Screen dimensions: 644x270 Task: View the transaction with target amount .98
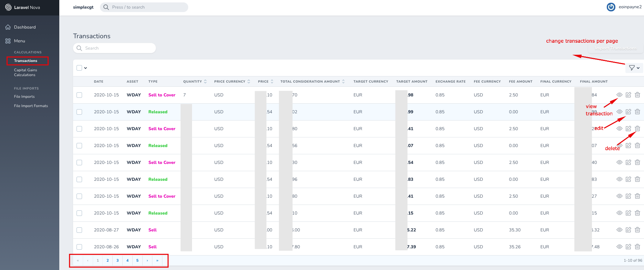click(x=620, y=95)
